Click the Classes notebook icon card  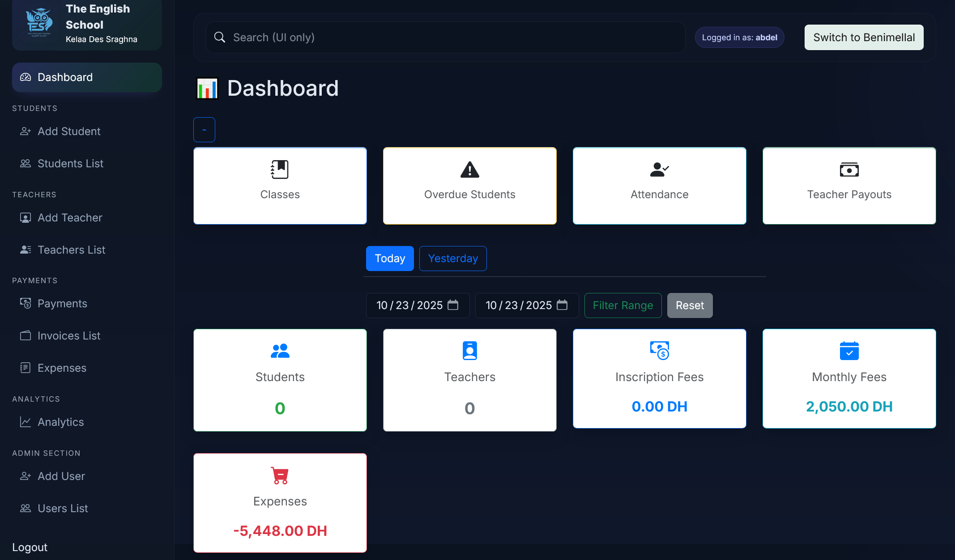pos(280,170)
